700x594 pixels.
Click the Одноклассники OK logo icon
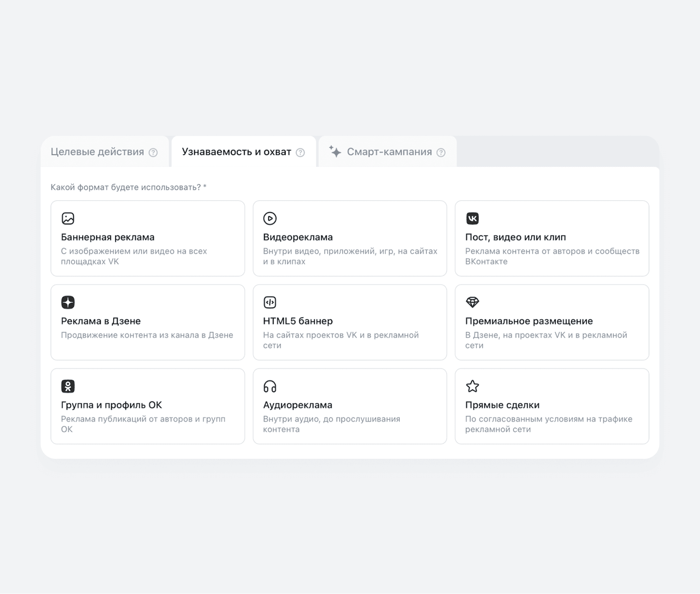coord(68,386)
